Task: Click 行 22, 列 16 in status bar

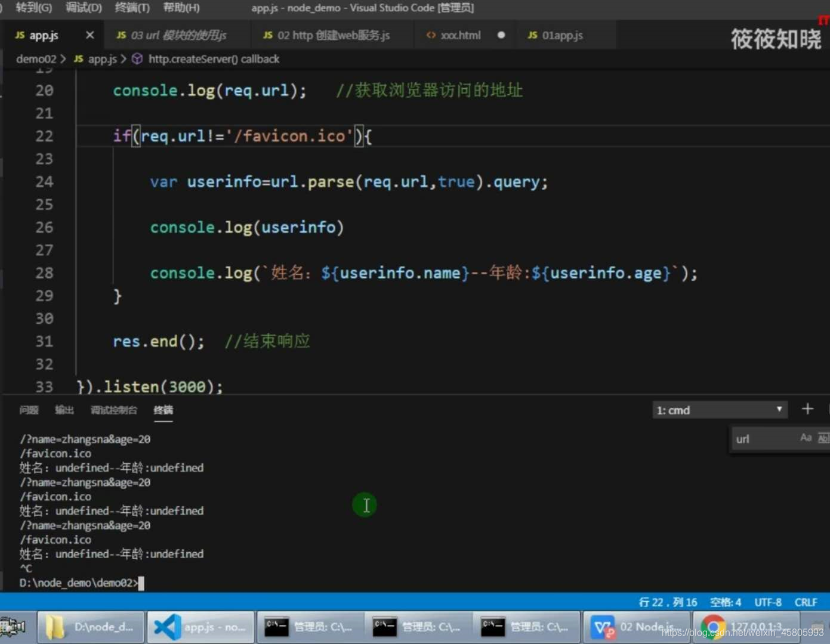Action: click(x=668, y=602)
